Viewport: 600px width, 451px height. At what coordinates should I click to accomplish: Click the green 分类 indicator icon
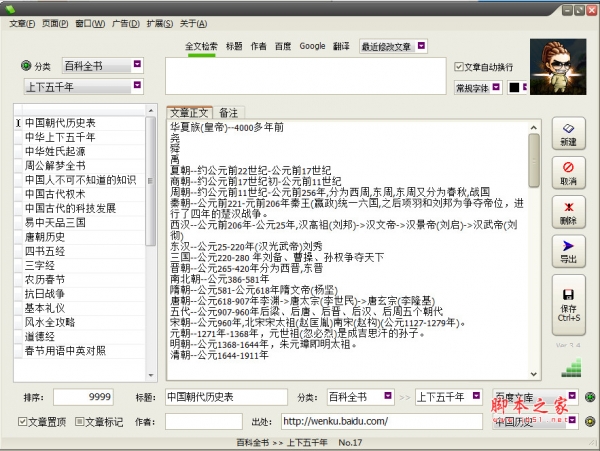27,66
